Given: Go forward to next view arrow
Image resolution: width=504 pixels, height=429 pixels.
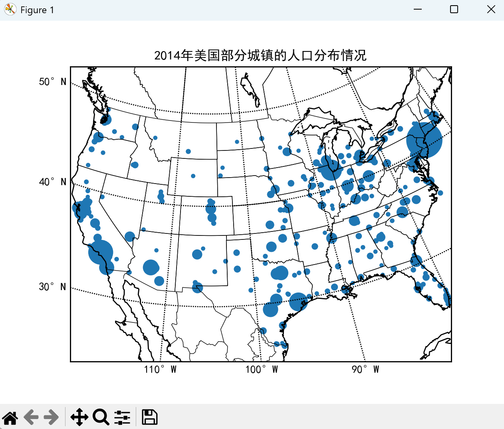Looking at the screenshot, I should point(51,417).
